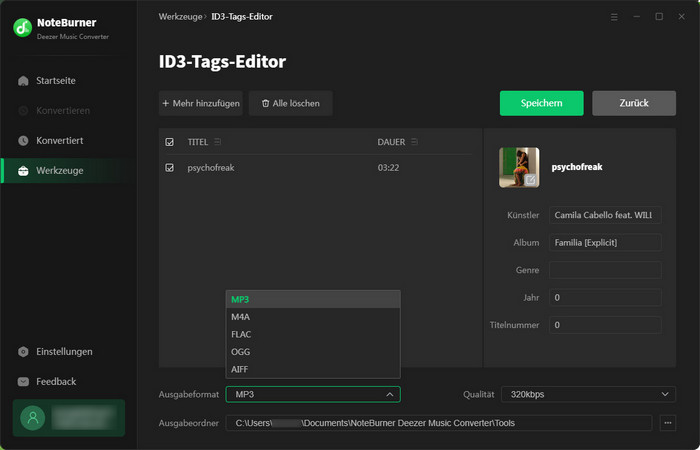The width and height of the screenshot is (700, 450).
Task: Click the Speichern button
Action: pos(542,103)
